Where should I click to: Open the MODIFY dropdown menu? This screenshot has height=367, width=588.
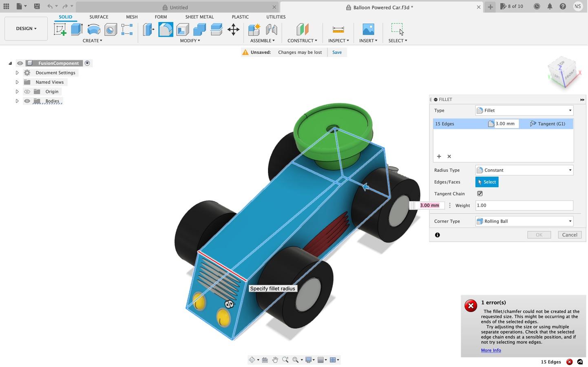coord(190,41)
